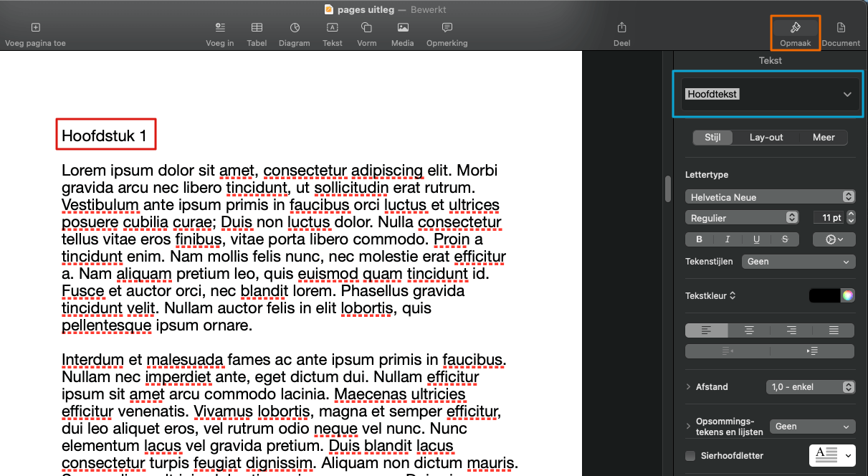
Task: Click the black text color swatch
Action: pyautogui.click(x=825, y=295)
